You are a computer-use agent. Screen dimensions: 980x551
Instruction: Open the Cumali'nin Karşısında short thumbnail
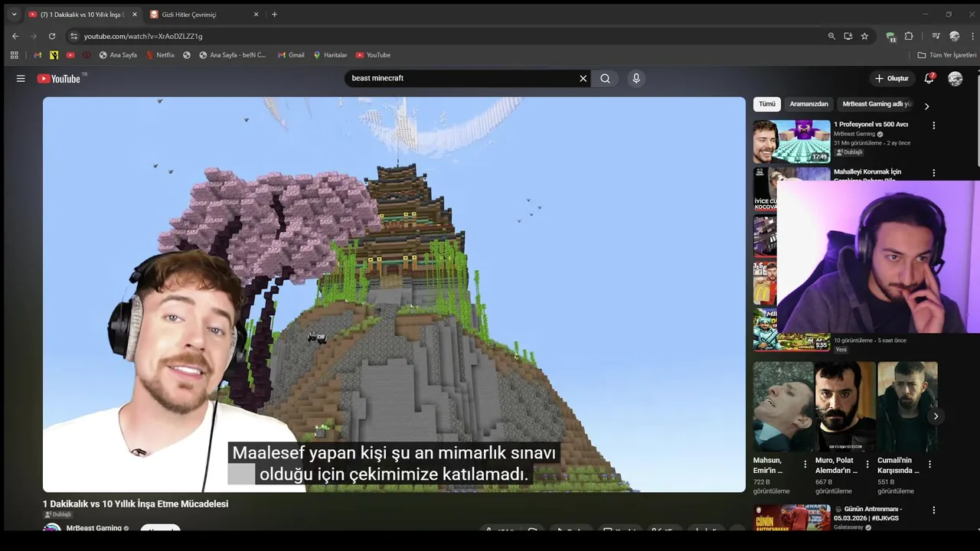click(x=907, y=406)
